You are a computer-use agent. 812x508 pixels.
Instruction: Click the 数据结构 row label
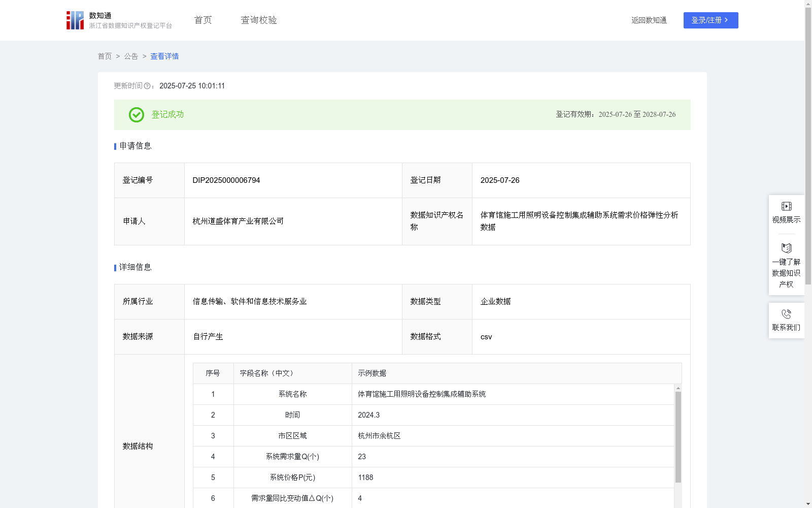[138, 447]
